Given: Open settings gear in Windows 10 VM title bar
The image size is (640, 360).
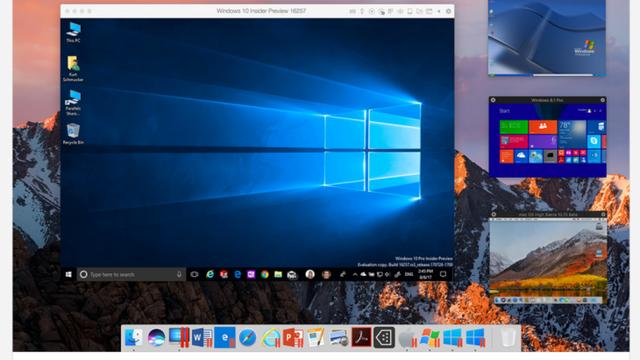Looking at the screenshot, I should pos(448,11).
